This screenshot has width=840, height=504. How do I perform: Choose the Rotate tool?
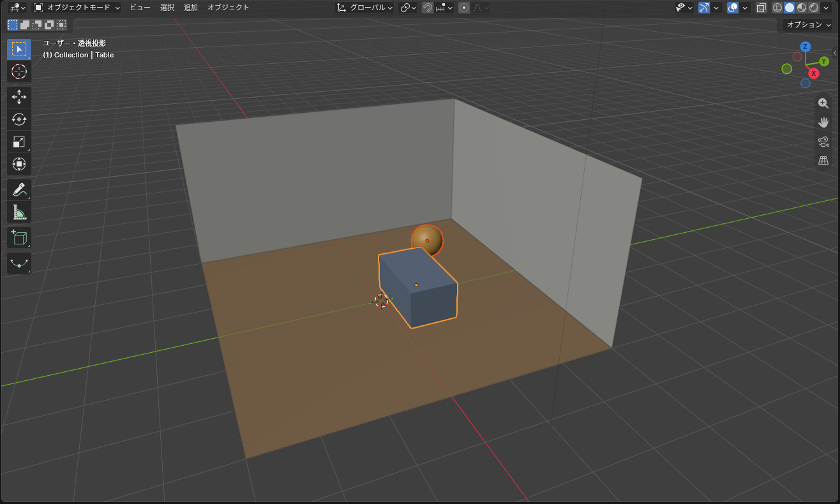19,119
